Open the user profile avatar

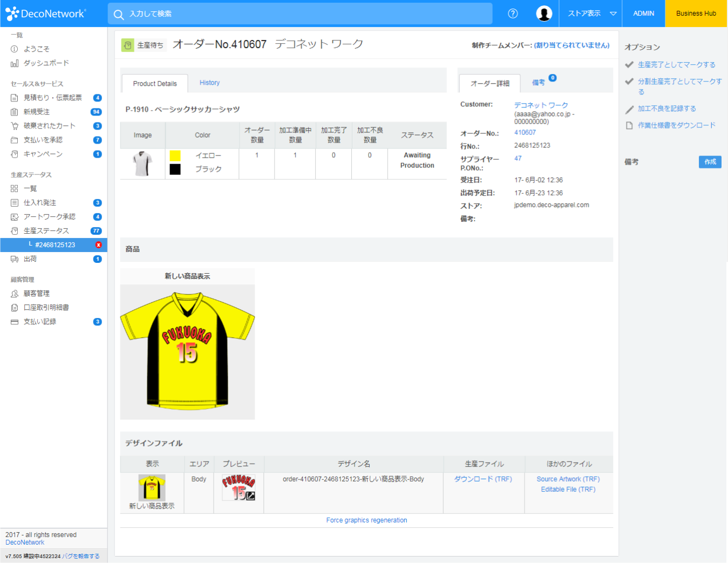coord(544,13)
